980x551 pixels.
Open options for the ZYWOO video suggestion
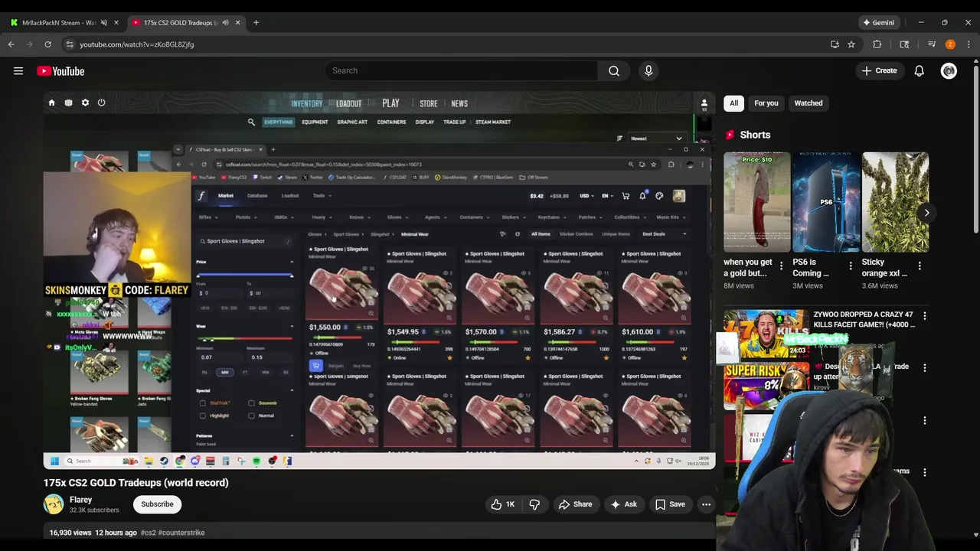click(925, 315)
